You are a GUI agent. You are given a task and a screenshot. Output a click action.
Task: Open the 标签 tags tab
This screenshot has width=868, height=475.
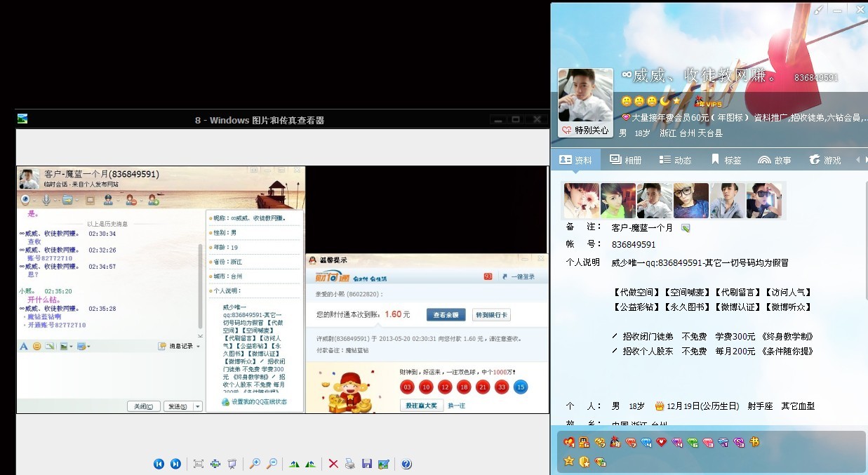[x=726, y=160]
